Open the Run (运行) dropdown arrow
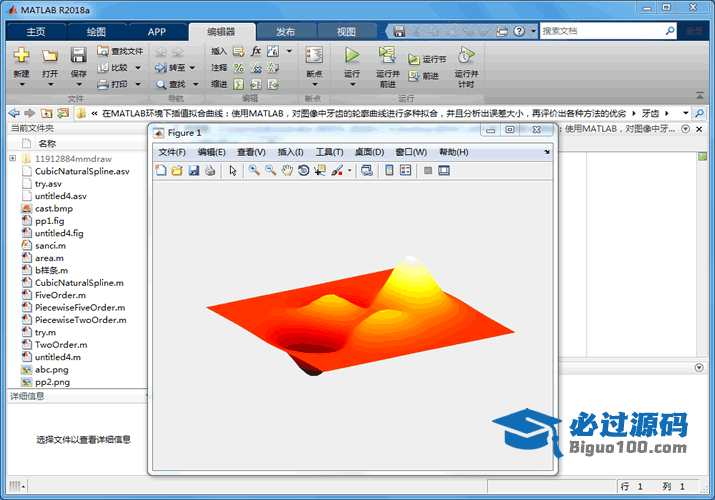The image size is (715, 500). [x=352, y=84]
